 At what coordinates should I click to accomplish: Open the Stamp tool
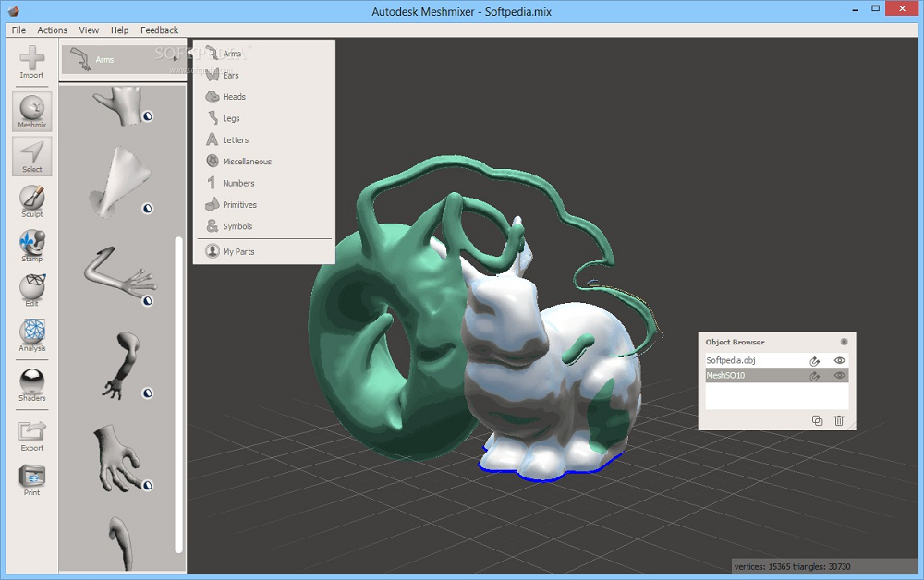click(32, 246)
